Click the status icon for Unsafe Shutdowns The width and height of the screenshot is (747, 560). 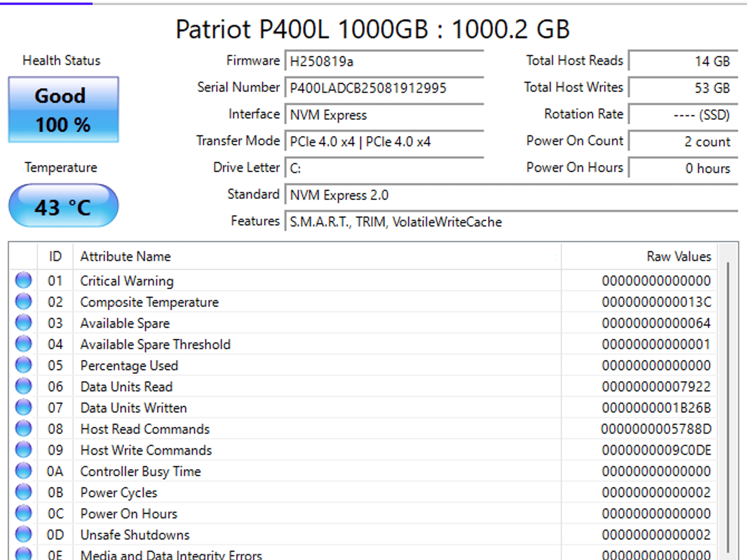24,534
